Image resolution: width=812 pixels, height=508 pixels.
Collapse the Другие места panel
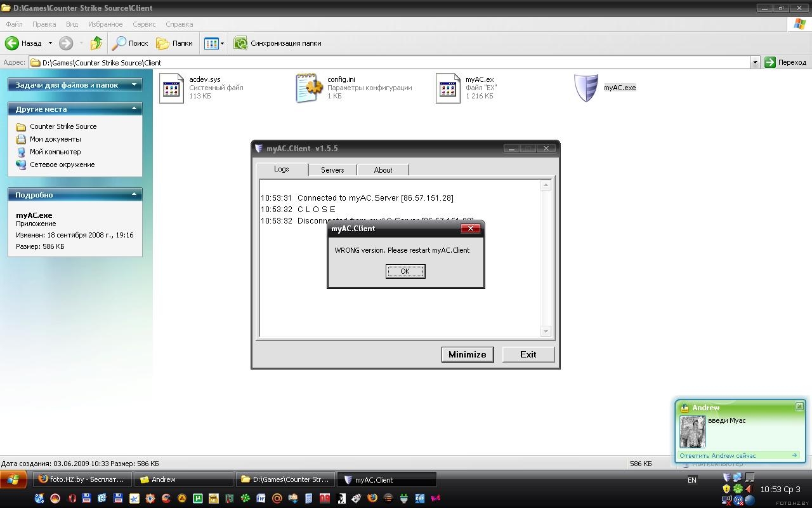click(x=134, y=109)
